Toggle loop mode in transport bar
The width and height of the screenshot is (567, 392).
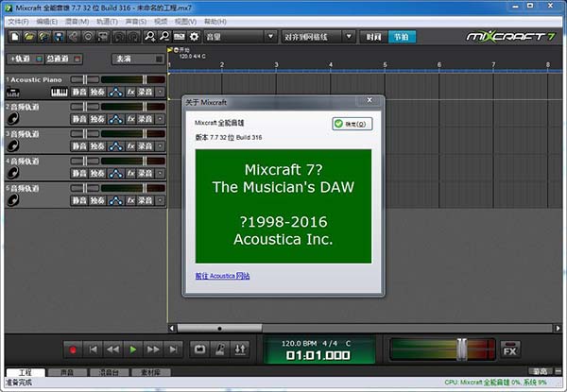point(199,349)
